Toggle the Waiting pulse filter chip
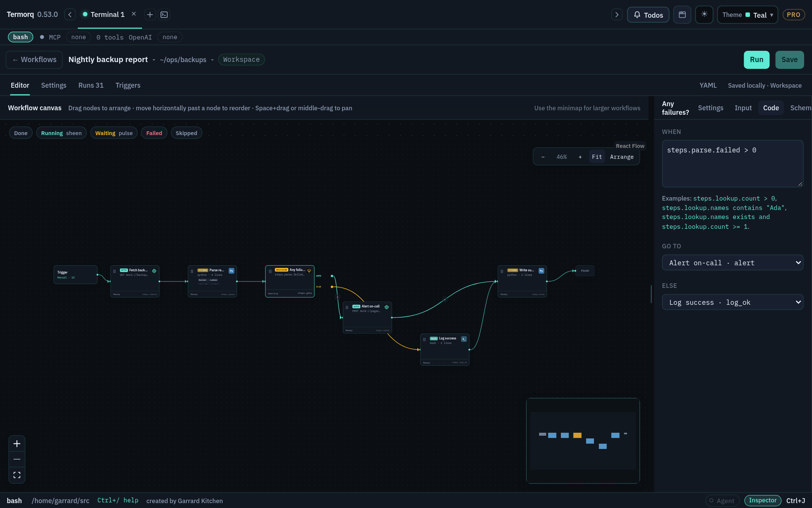Viewport: 812px width, 508px height. [114, 133]
